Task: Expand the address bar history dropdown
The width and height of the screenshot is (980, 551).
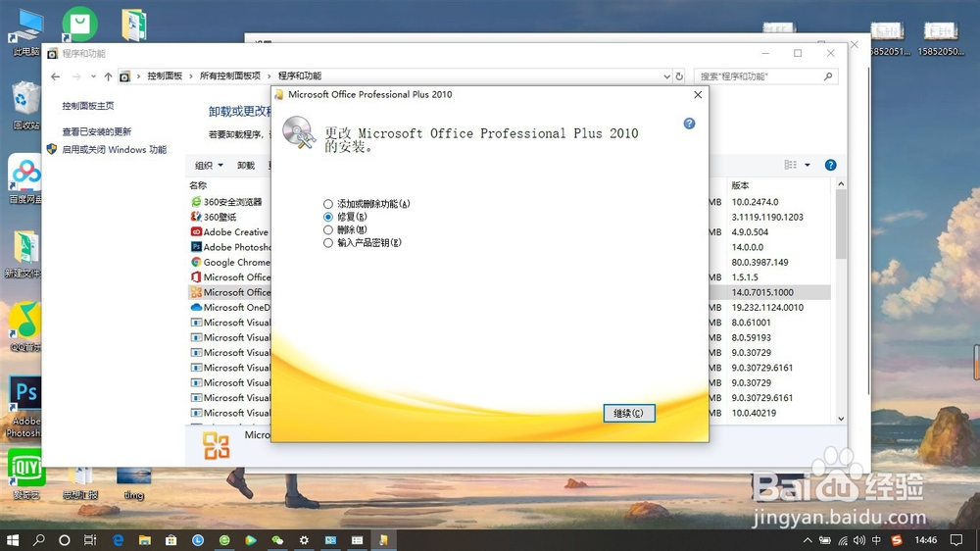Action: point(666,76)
